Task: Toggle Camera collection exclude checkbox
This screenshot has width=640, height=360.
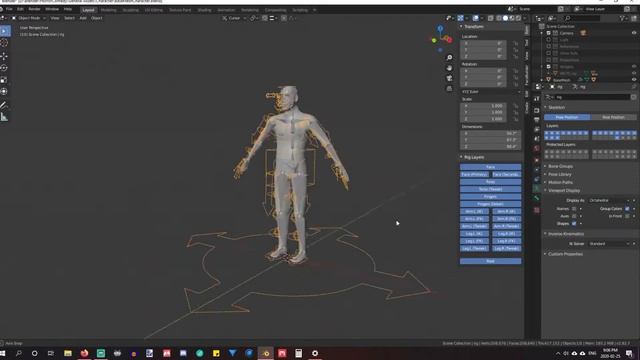Action: [x=549, y=33]
